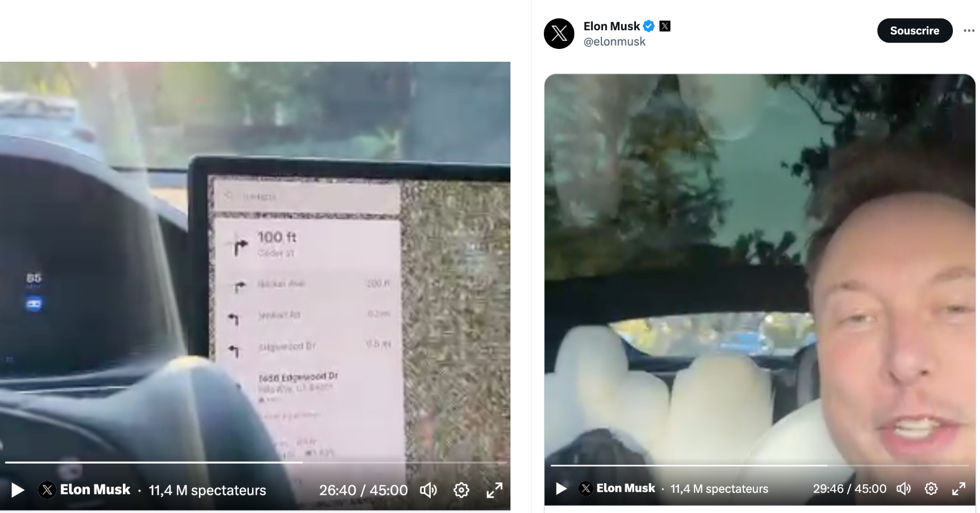Seek on the right video progress bar
The width and height of the screenshot is (980, 513).
(759, 465)
